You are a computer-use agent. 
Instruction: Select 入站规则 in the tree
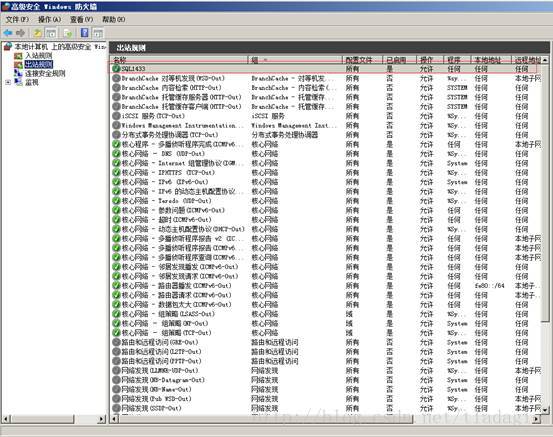point(39,56)
